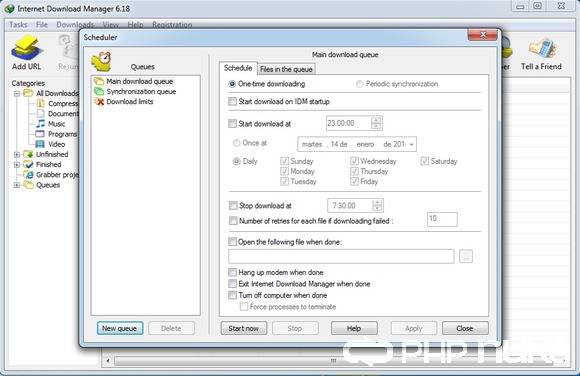Select Periodic synchronization radio button
Image resolution: width=580 pixels, height=376 pixels.
point(359,84)
